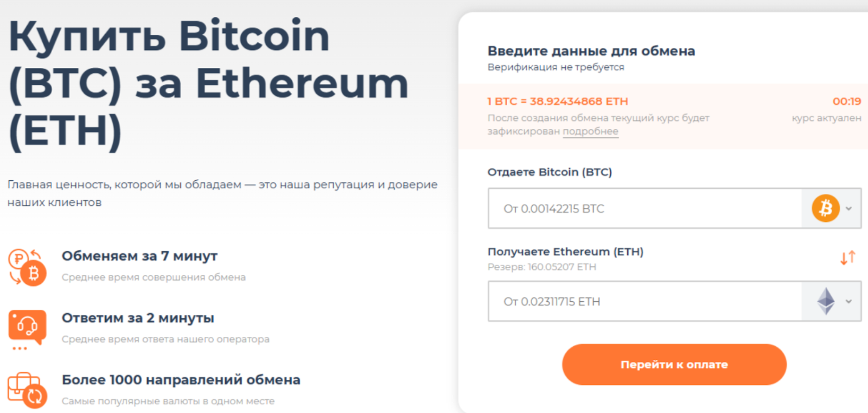This screenshot has width=868, height=413.
Task: Click the 1 BTC = 38.92434868 ETH rate
Action: coord(557,101)
